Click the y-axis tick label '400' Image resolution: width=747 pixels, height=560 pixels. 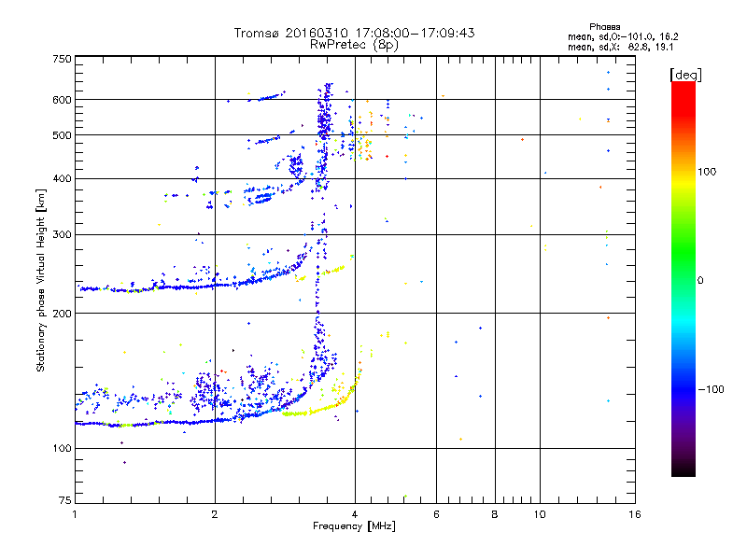coord(62,179)
